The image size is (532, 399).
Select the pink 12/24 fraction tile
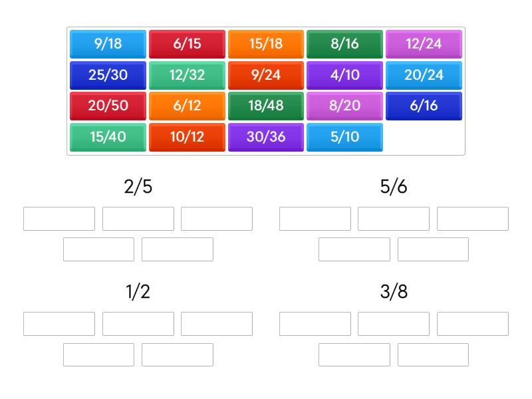tap(424, 44)
